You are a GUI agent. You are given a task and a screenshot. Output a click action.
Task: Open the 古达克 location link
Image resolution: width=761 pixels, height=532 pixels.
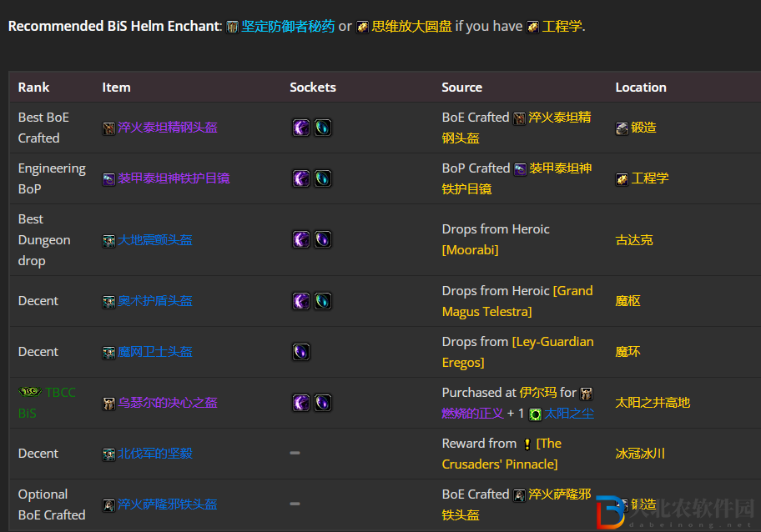click(634, 240)
